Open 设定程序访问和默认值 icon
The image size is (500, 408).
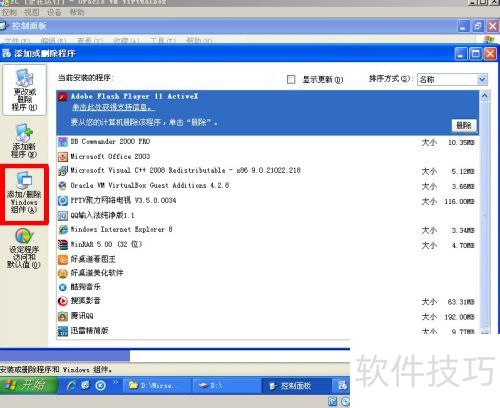(x=24, y=248)
